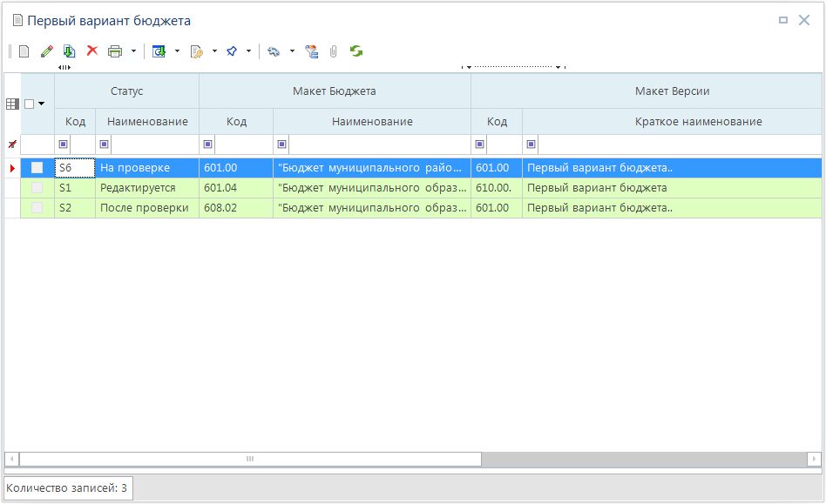Tick checkbox for the 'После проверки' row
Image resolution: width=826 pixels, height=504 pixels.
tap(37, 208)
